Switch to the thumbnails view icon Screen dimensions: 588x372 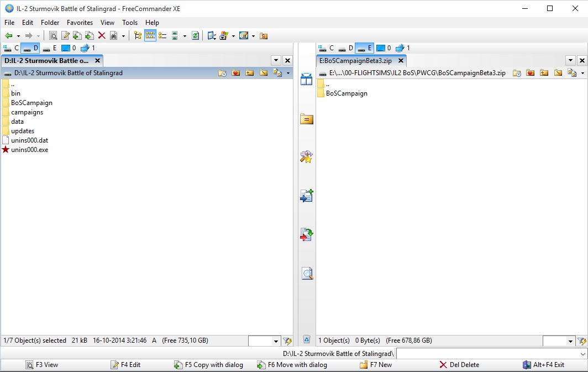[x=175, y=36]
